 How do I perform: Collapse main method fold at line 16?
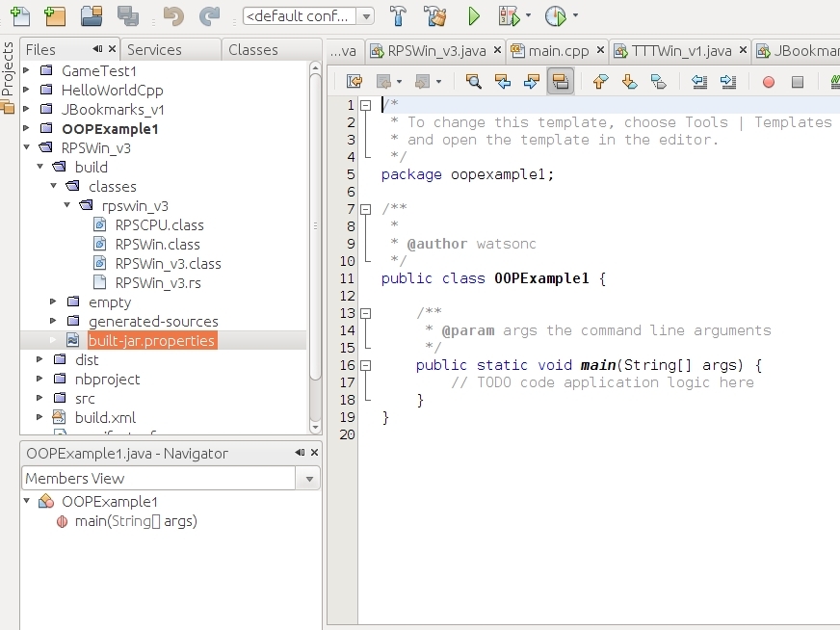(x=365, y=365)
